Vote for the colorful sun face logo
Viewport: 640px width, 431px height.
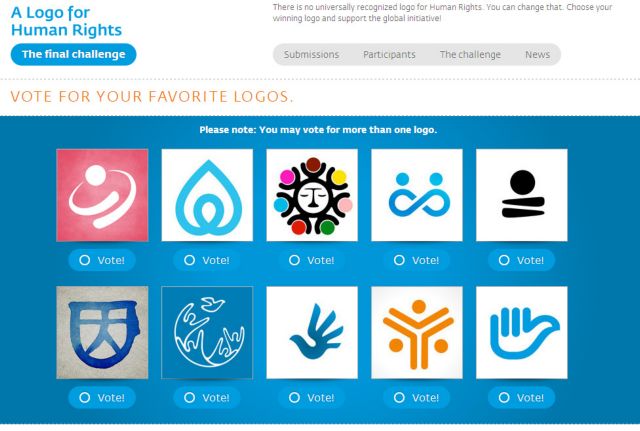(x=312, y=260)
